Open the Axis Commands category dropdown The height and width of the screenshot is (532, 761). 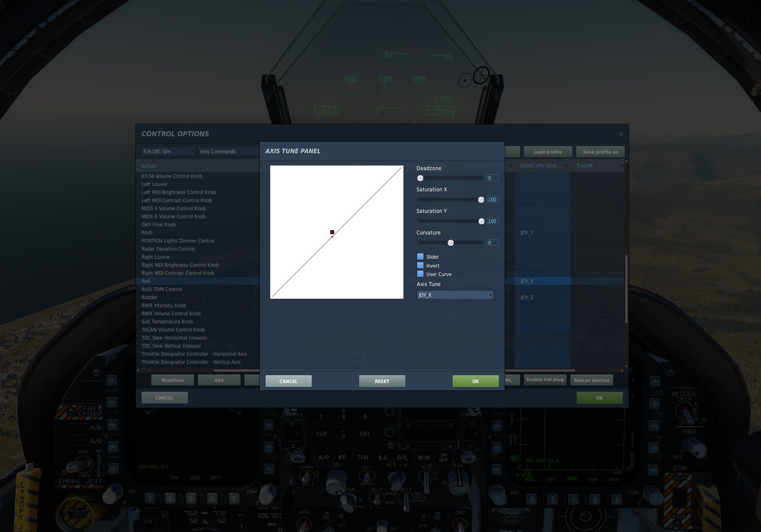coord(229,151)
